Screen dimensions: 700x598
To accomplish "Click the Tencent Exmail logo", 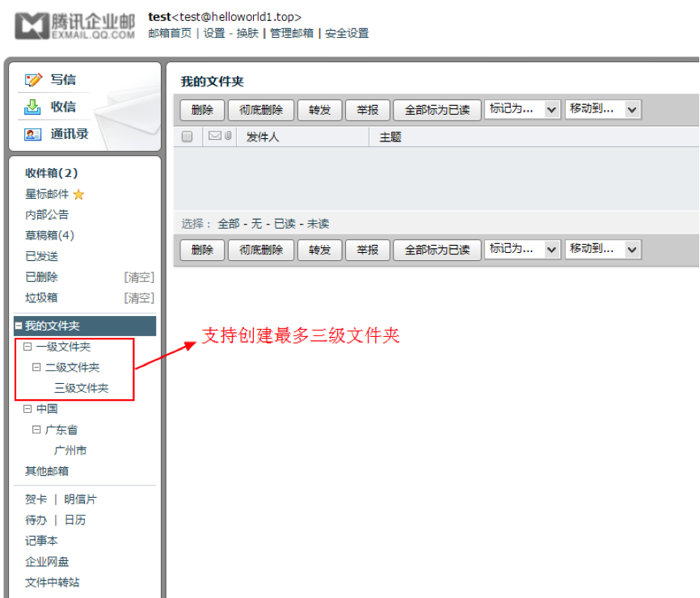I will [x=74, y=26].
